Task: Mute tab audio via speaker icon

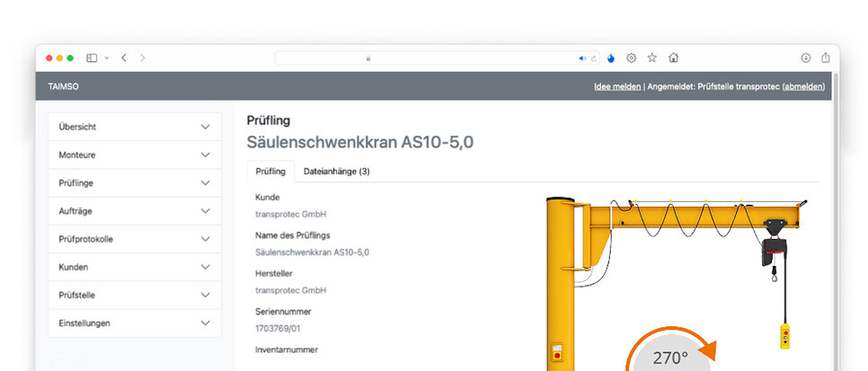Action: pyautogui.click(x=582, y=58)
